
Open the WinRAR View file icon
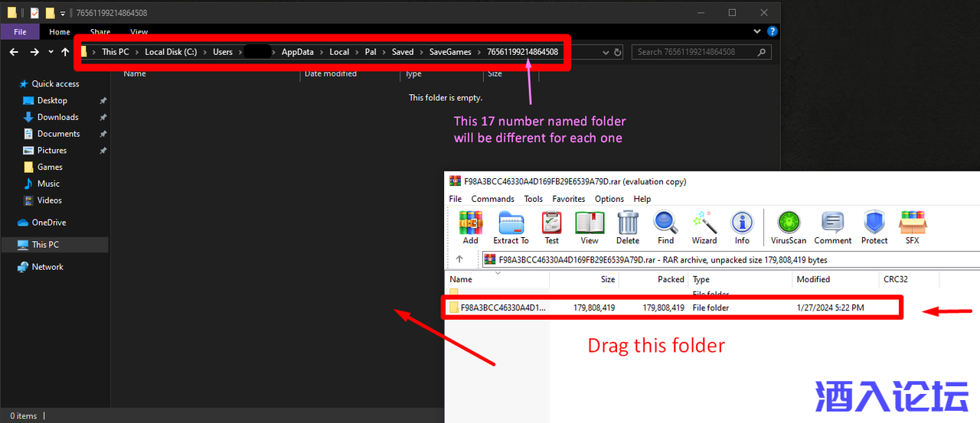coord(590,227)
